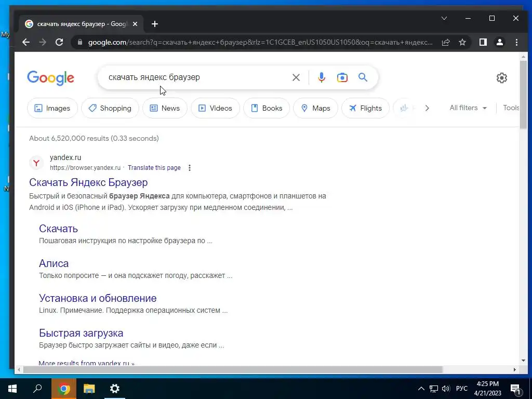
Task: Open the 'Скачать' sitelink
Action: point(58,229)
